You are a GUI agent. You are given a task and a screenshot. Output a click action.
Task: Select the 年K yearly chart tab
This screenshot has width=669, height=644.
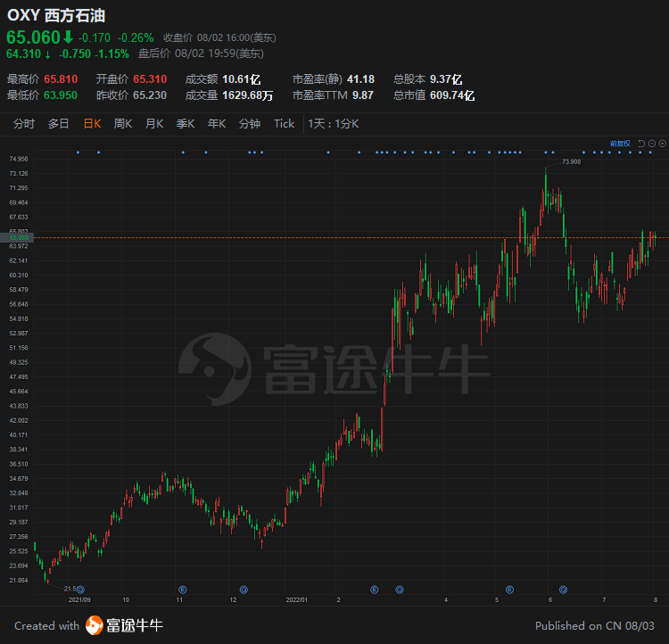coord(217,124)
